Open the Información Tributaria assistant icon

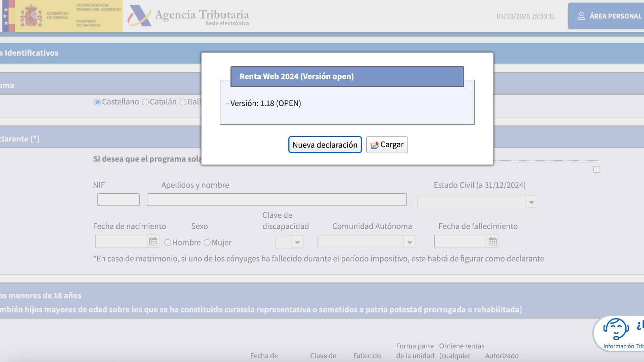[616, 329]
